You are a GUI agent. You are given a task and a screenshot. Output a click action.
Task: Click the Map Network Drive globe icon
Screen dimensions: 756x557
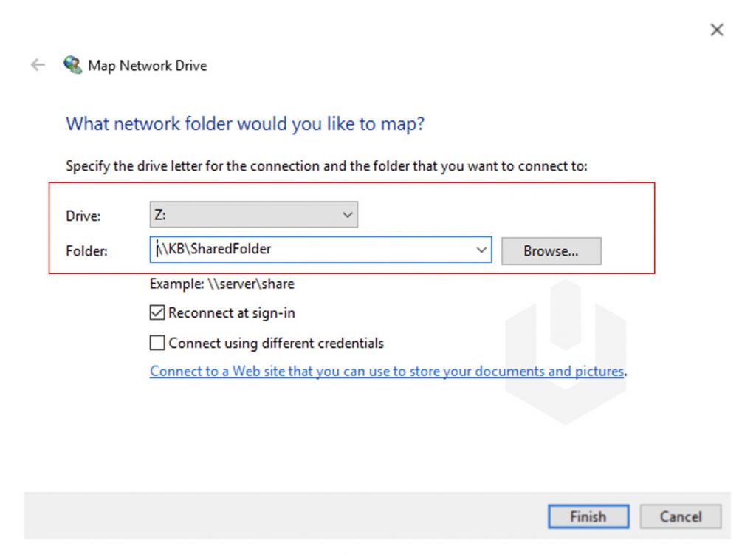pyautogui.click(x=72, y=64)
